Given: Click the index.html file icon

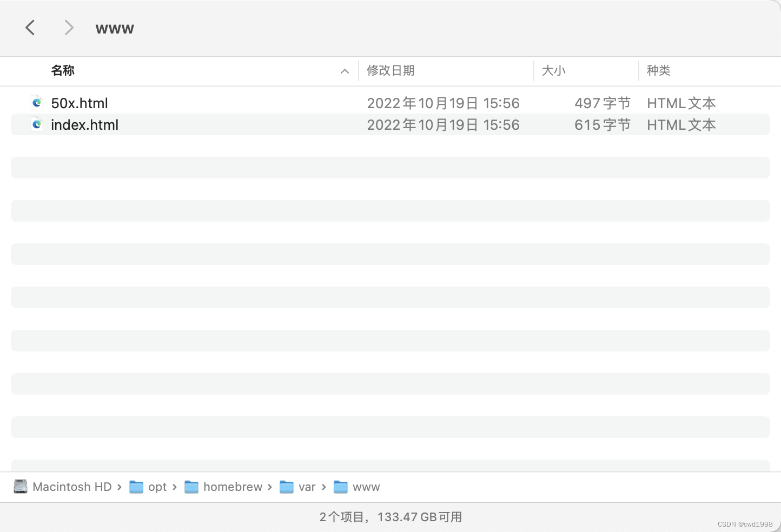Looking at the screenshot, I should (x=37, y=124).
